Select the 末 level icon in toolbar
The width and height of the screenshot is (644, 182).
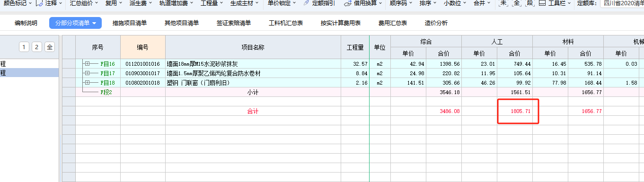click(503, 3)
